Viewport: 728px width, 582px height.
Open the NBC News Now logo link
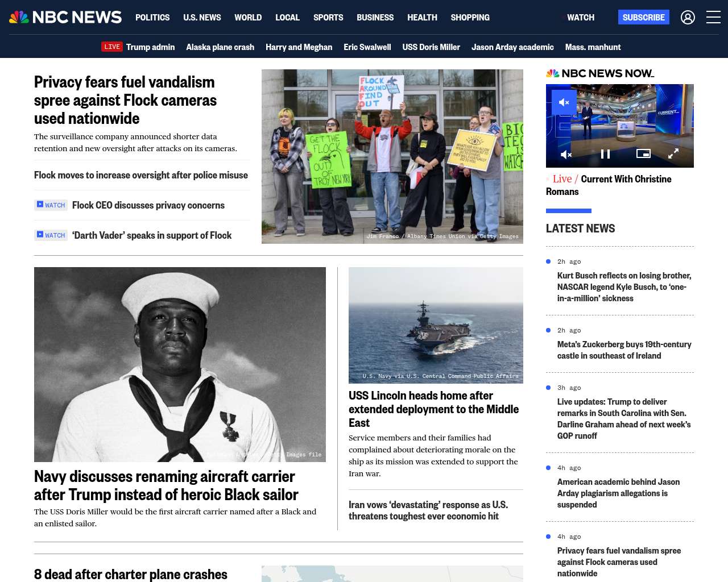[x=600, y=73]
